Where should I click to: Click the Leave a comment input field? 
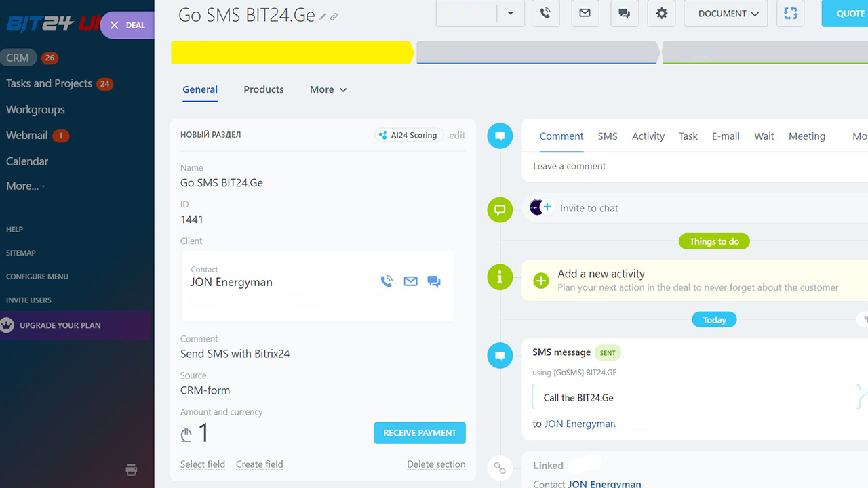678,166
